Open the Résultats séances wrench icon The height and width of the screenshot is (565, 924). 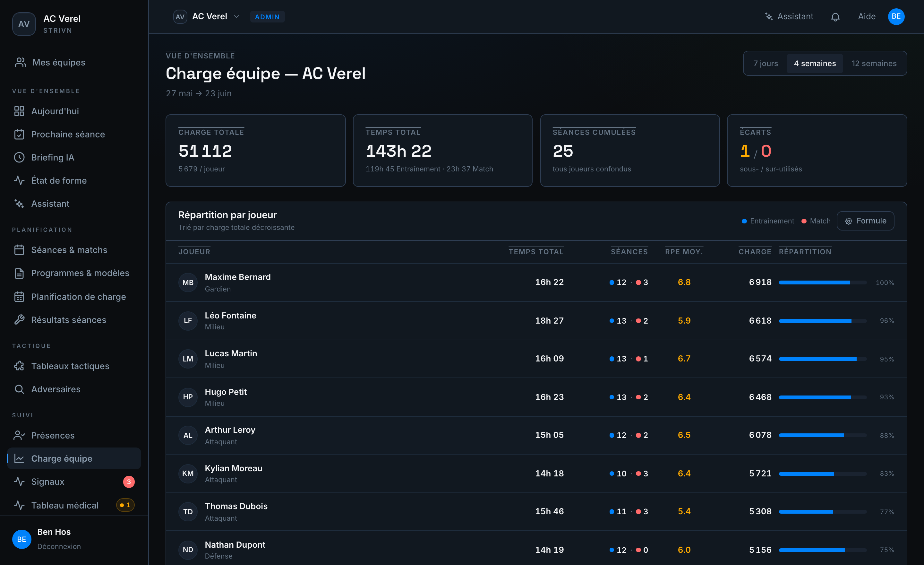click(x=19, y=320)
